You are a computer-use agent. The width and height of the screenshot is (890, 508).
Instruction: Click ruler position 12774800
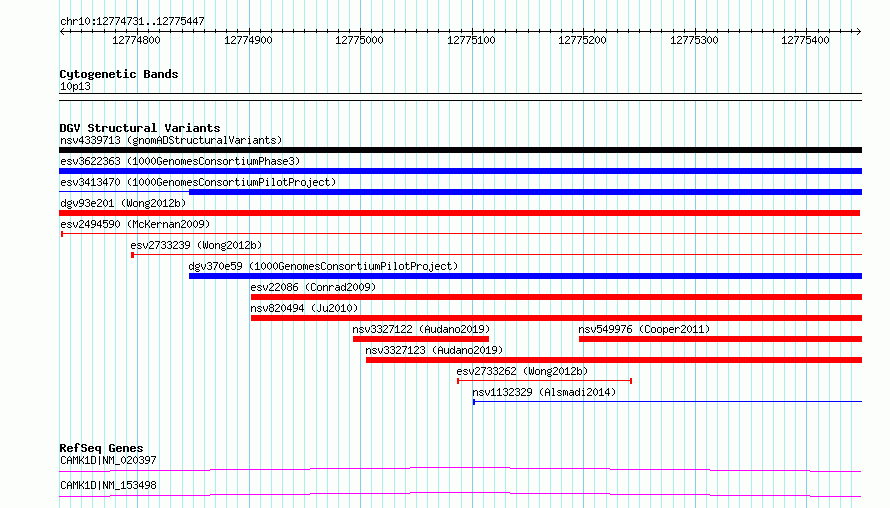[x=136, y=40]
